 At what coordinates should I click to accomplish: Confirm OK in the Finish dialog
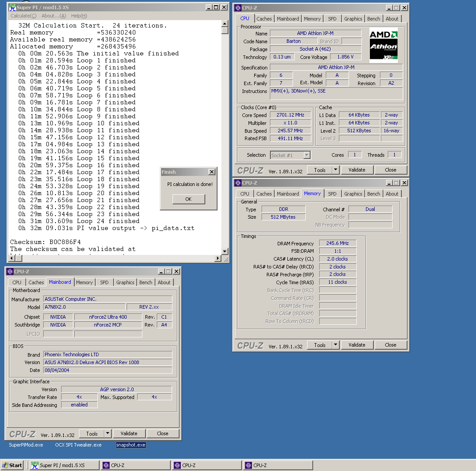coord(189,199)
